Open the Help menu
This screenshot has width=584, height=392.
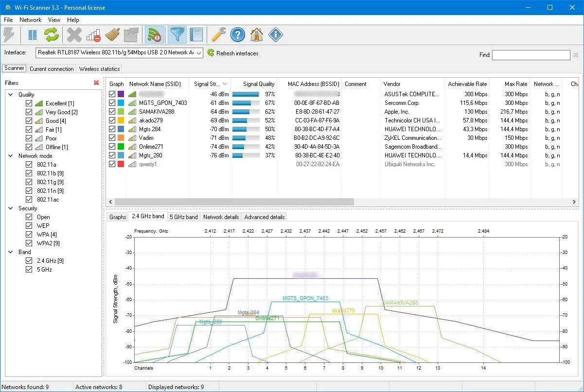pos(73,20)
